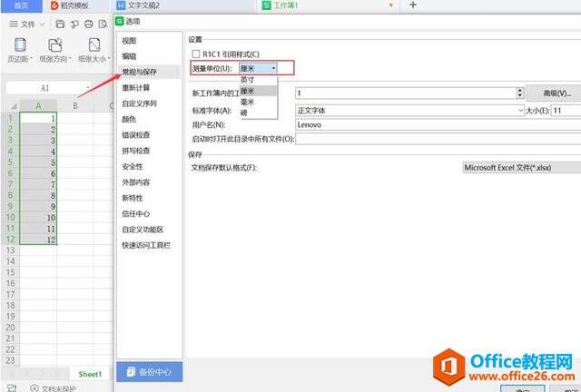Image resolution: width=581 pixels, height=392 pixels.
Task: Click cell containing 12 in column A
Action: pos(38,240)
